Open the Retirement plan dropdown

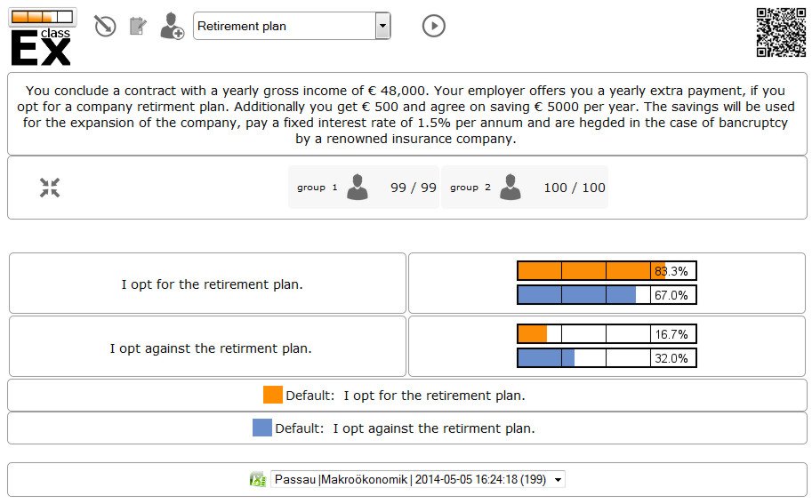[292, 26]
